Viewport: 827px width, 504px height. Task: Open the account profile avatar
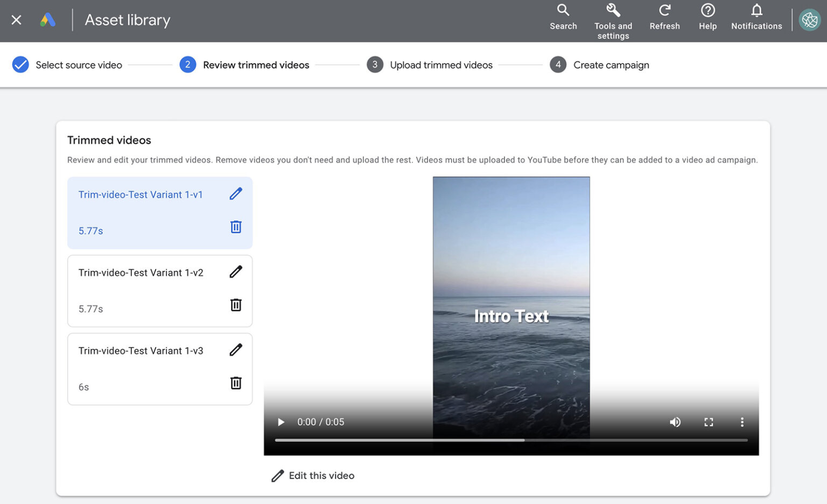point(810,20)
